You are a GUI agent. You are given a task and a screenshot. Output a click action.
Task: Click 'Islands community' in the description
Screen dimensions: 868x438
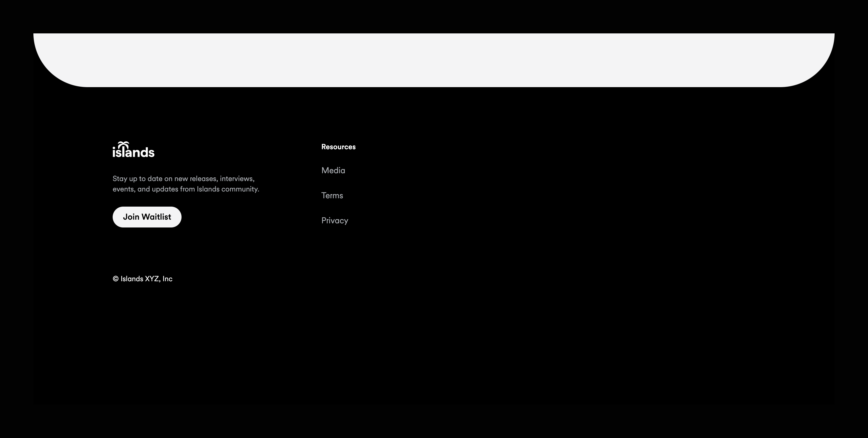pyautogui.click(x=227, y=189)
